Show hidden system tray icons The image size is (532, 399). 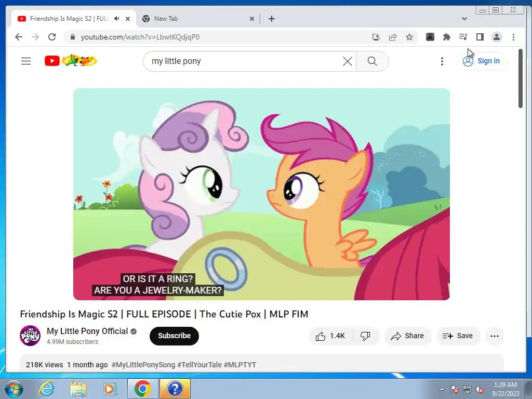442,389
